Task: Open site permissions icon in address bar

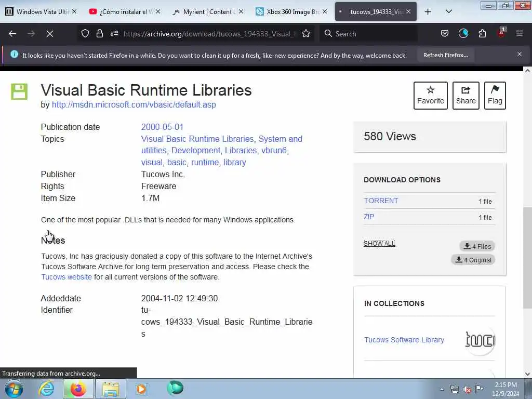Action: [114, 33]
